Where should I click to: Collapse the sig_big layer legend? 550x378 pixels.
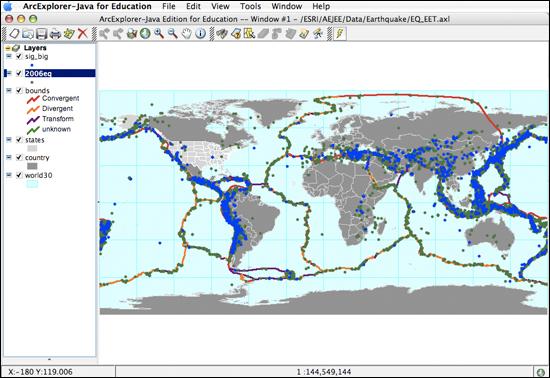9,56
